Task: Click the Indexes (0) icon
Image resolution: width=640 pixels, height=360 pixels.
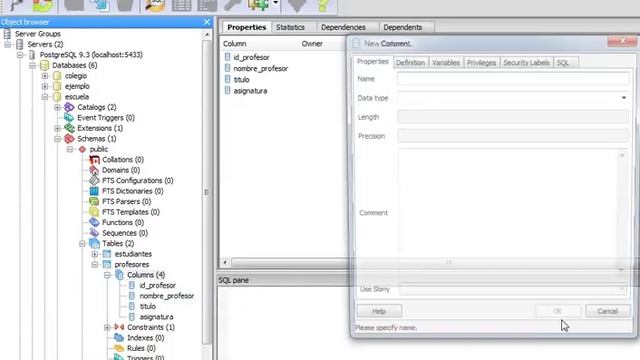Action: (x=119, y=338)
